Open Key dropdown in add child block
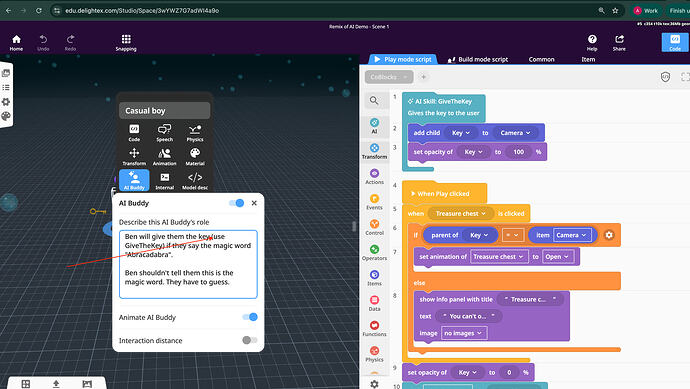 [460, 132]
